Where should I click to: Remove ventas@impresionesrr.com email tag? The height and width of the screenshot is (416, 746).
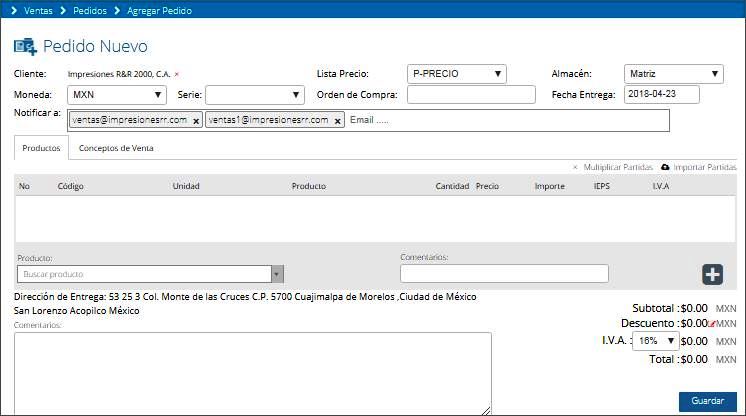coord(196,121)
